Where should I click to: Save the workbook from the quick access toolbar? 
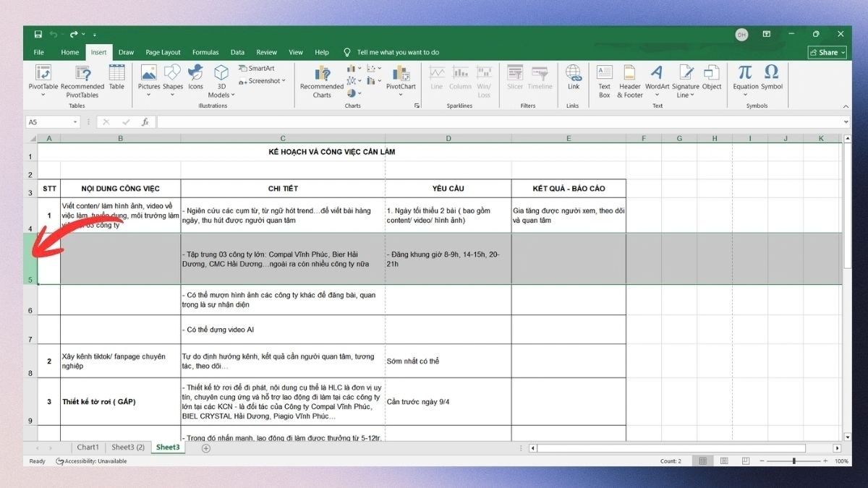pyautogui.click(x=38, y=34)
